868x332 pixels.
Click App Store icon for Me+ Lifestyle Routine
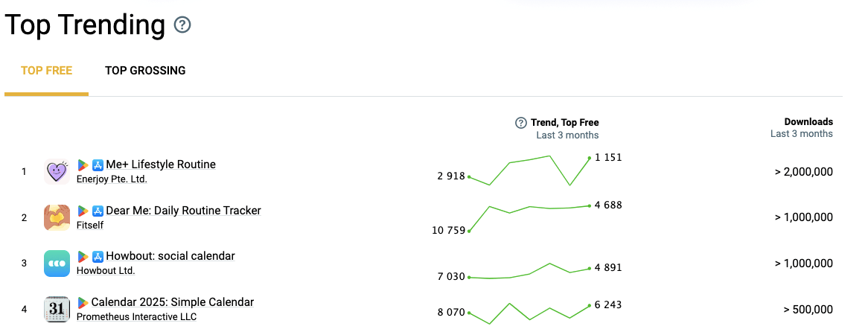pyautogui.click(x=98, y=165)
